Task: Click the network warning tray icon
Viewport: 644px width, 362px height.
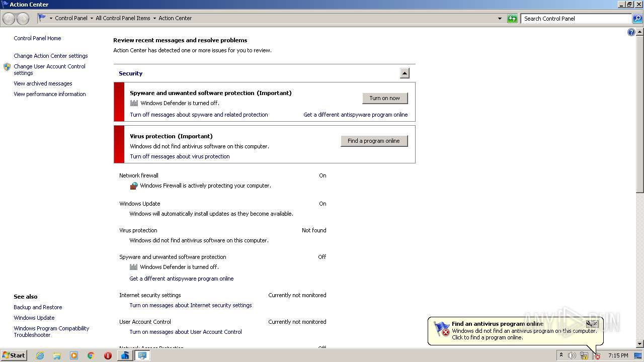Action: coord(584,355)
